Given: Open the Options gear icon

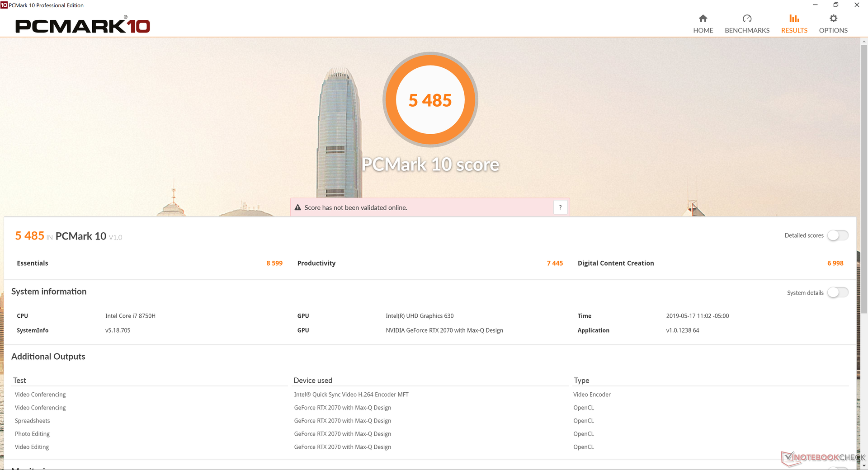Looking at the screenshot, I should [x=834, y=19].
